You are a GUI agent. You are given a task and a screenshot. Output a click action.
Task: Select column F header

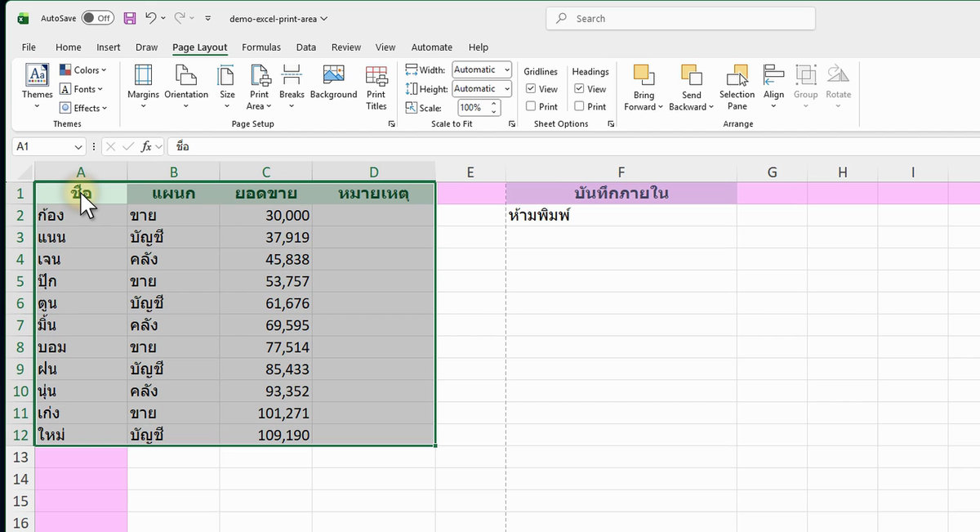tap(621, 172)
